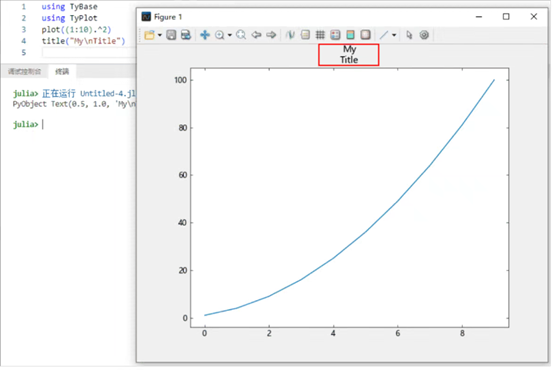
Task: Click the axes box icon
Action: (365, 35)
